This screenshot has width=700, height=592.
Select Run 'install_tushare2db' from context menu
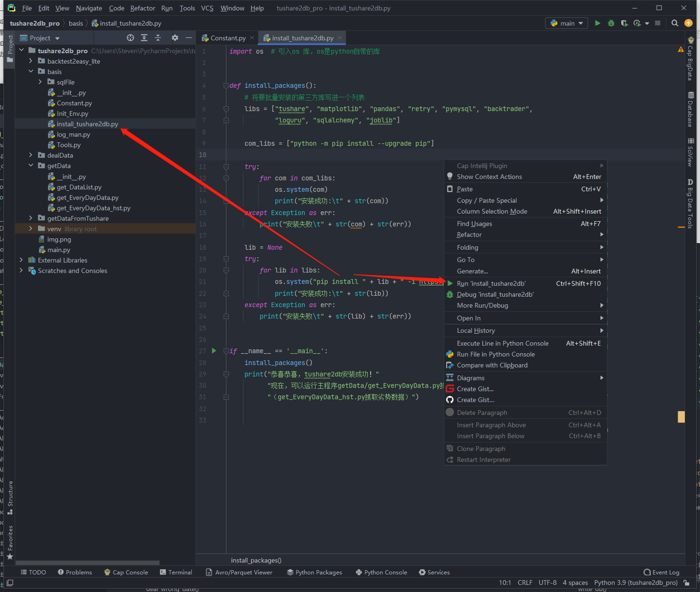tap(491, 283)
